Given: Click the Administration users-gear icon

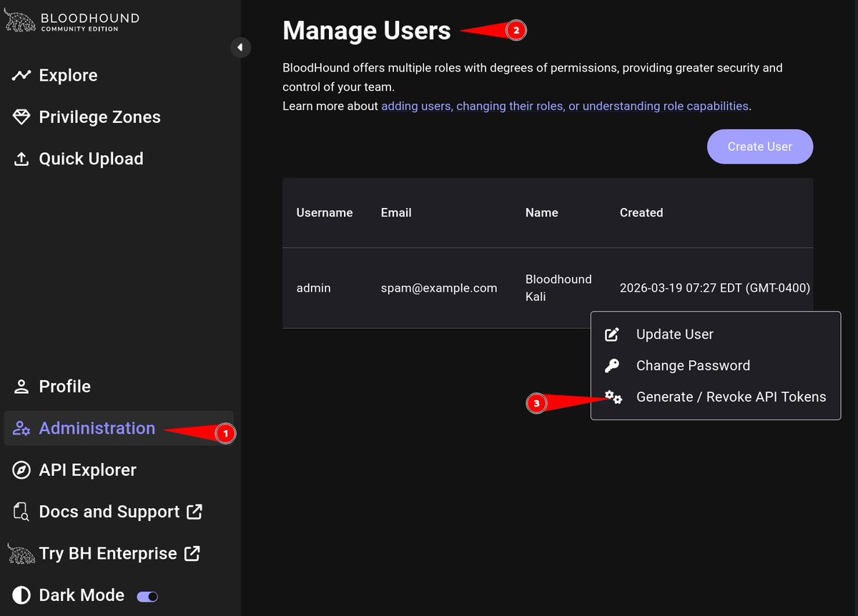Looking at the screenshot, I should [x=21, y=428].
